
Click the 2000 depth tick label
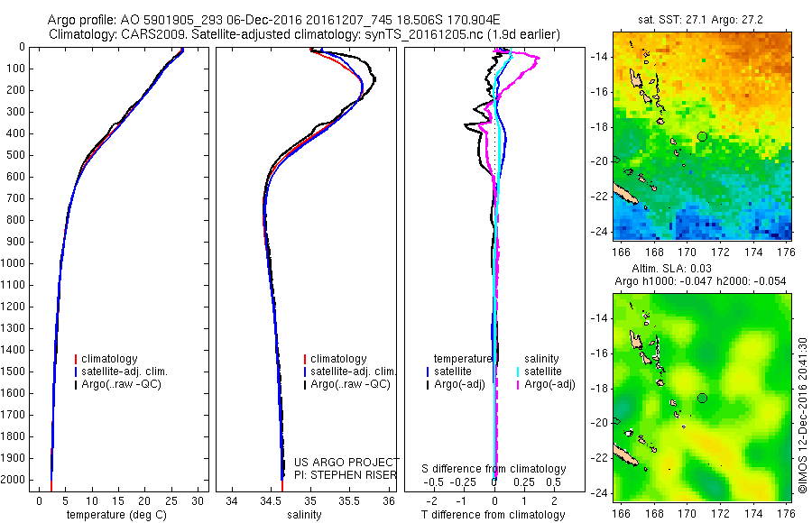[x=13, y=480]
